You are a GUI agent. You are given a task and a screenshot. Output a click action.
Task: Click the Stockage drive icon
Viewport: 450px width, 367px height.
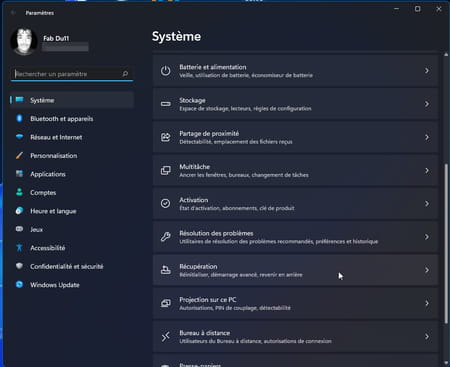(x=165, y=104)
